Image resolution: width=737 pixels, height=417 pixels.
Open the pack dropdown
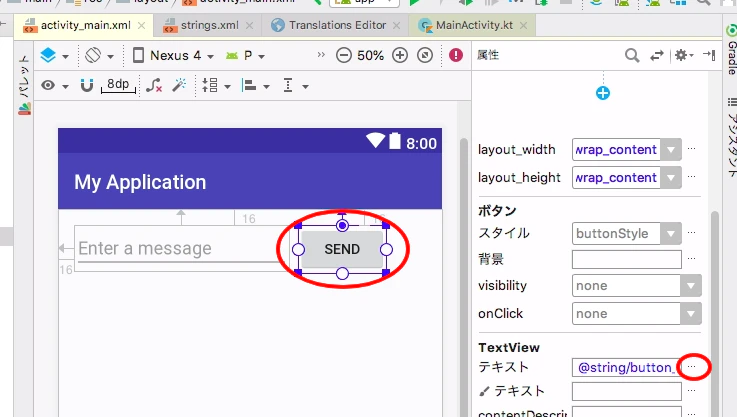216,86
